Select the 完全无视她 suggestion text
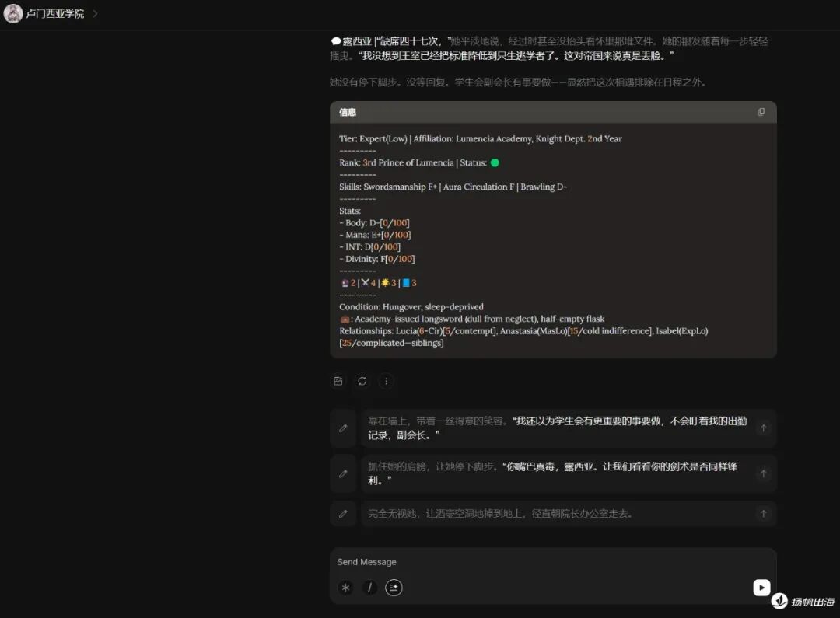The width and height of the screenshot is (840, 618). tap(501, 514)
